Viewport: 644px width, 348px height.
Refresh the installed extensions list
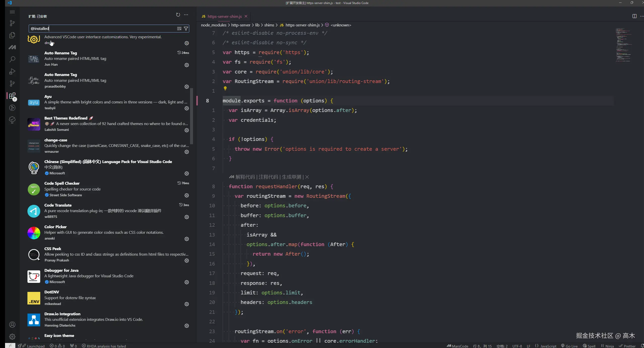pyautogui.click(x=178, y=15)
